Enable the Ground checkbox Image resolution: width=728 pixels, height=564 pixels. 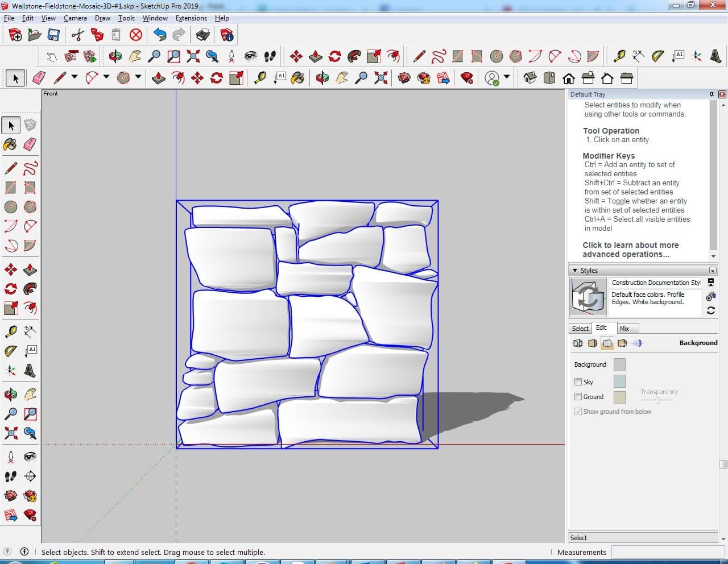[578, 397]
